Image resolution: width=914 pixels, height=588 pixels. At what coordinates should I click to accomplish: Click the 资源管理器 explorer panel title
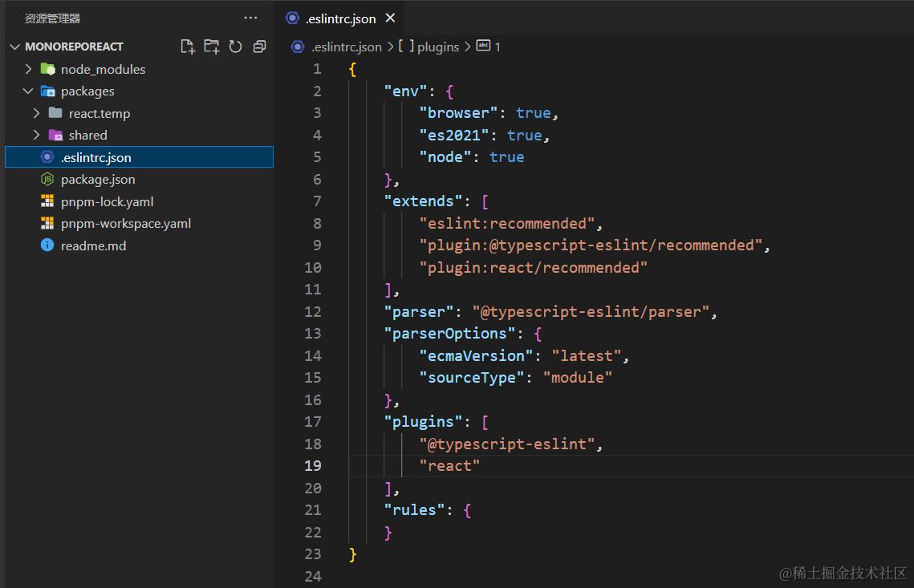coord(52,18)
